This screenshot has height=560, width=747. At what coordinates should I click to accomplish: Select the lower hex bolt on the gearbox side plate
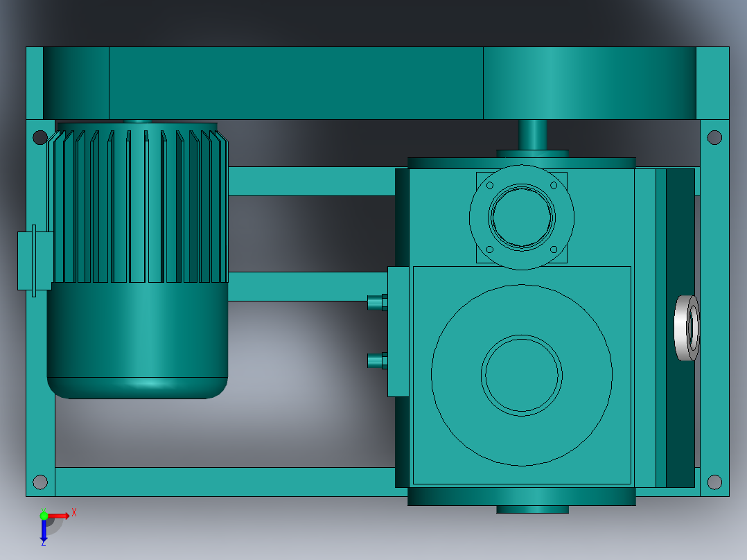[x=377, y=361]
